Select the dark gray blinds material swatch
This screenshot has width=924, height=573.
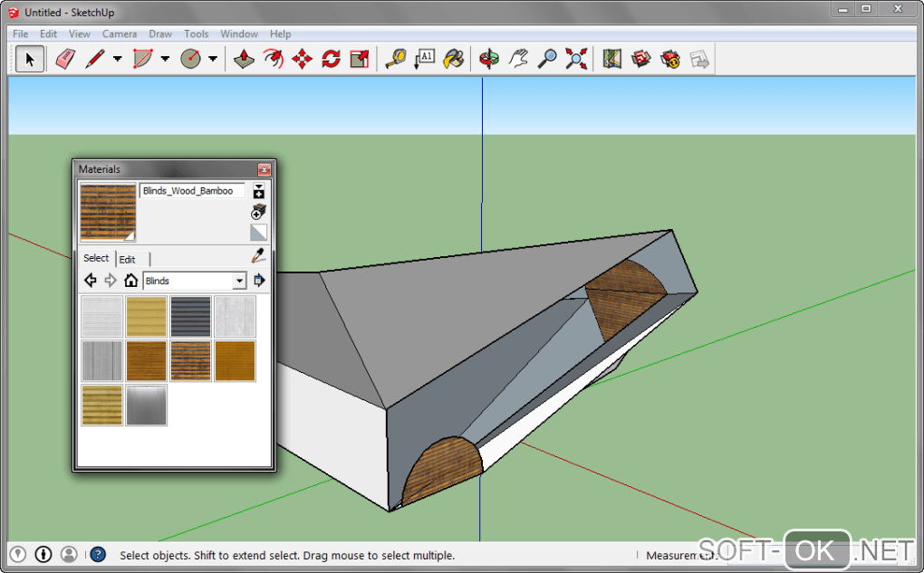[x=190, y=317]
